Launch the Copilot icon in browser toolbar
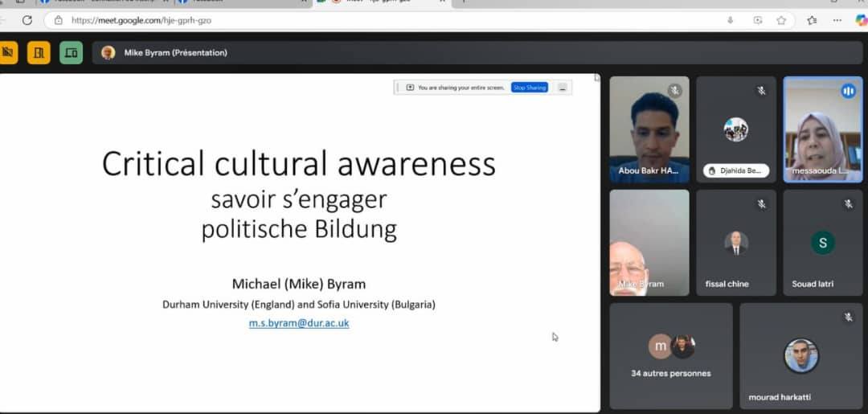Viewport: 868px width, 414px height. click(861, 20)
